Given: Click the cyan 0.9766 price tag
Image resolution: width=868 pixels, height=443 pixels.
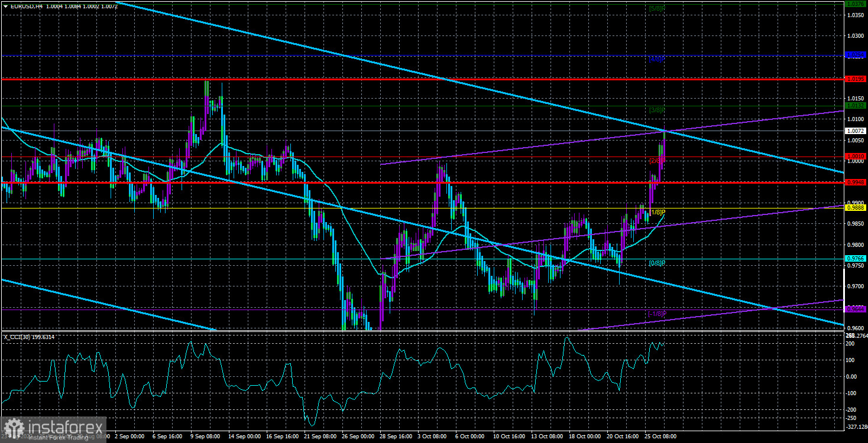Looking at the screenshot, I should pyautogui.click(x=856, y=259).
